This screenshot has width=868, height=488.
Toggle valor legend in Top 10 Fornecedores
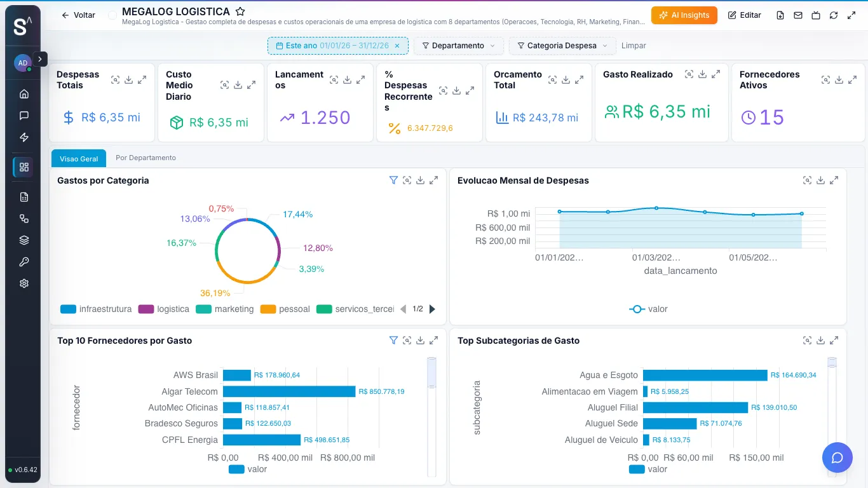click(248, 470)
